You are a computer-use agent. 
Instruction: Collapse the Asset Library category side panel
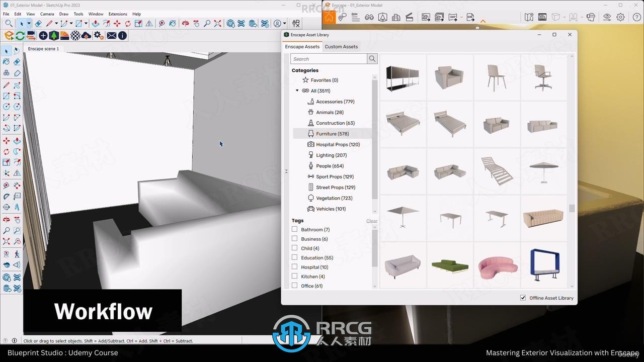(x=286, y=171)
